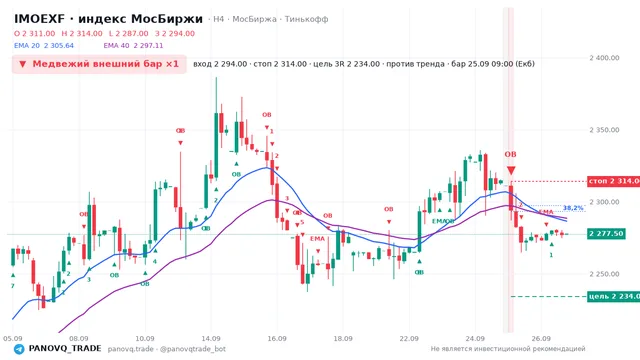Open the @panovqtrade_bot link
This screenshot has width=640, height=360.
coord(193,349)
